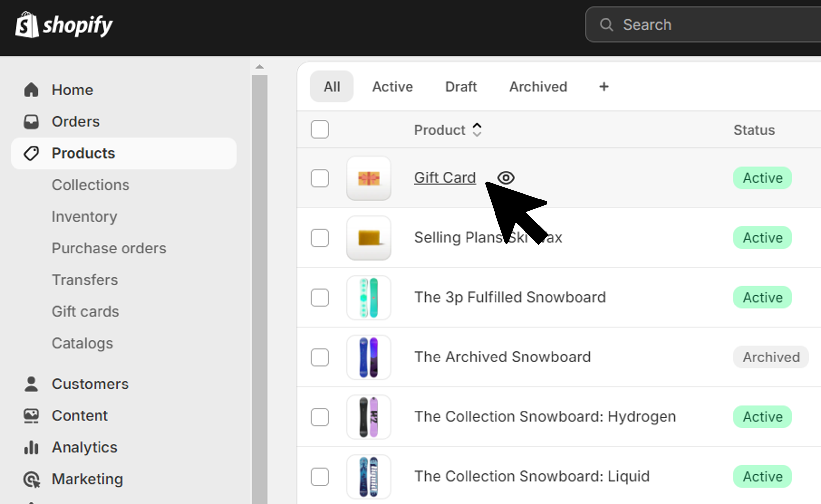Click the Gift Card thumbnail
The image size is (821, 504).
pyautogui.click(x=369, y=178)
